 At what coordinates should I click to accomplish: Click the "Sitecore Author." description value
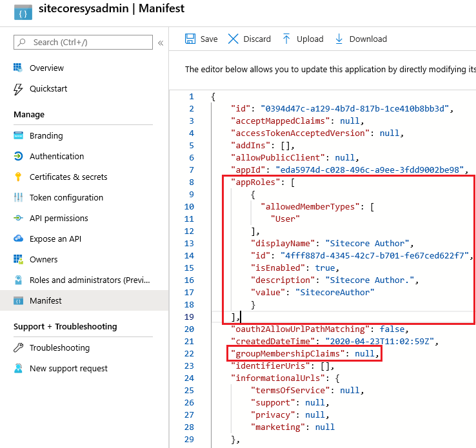click(x=370, y=280)
